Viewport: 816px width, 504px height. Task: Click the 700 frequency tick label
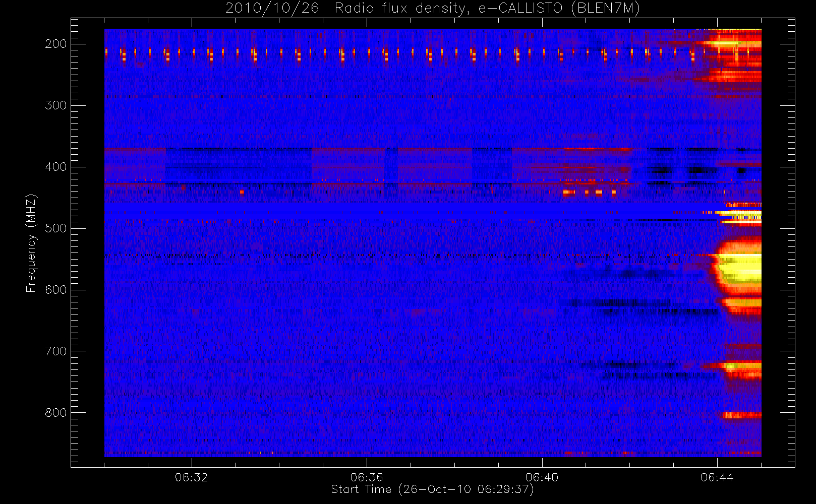[55, 351]
